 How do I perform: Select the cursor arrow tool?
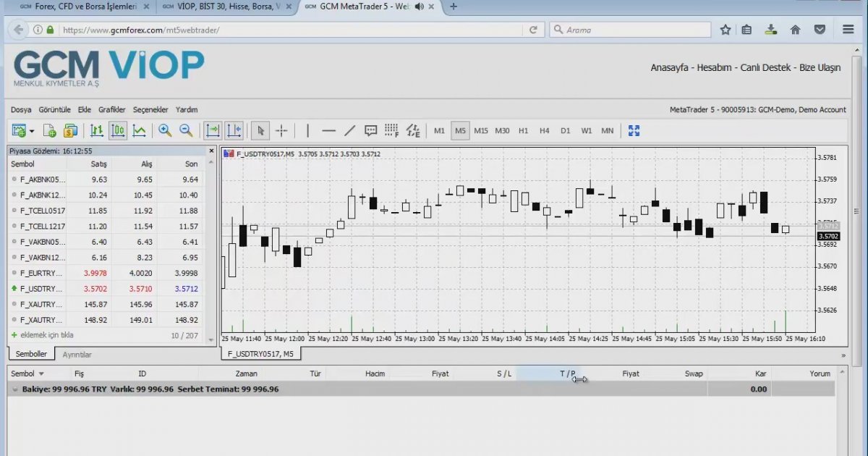[x=260, y=131]
